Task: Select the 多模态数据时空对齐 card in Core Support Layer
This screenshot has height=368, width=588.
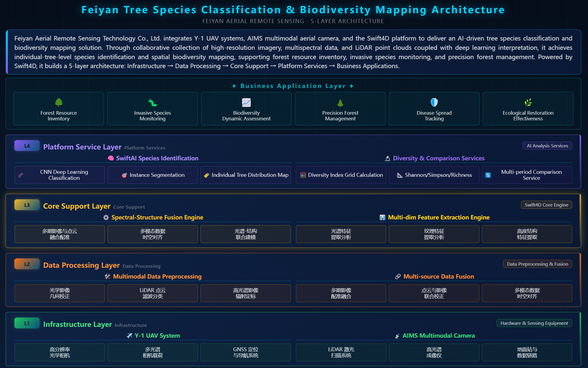Action: point(153,234)
